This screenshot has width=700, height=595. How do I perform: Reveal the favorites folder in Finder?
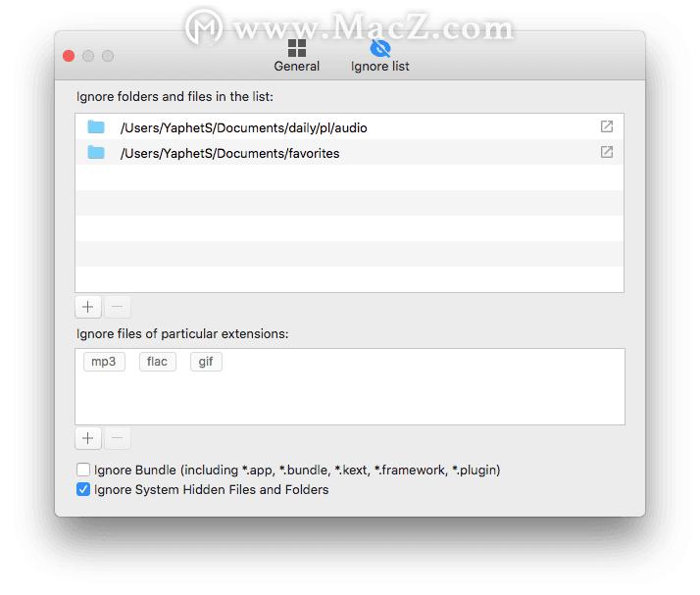(606, 152)
